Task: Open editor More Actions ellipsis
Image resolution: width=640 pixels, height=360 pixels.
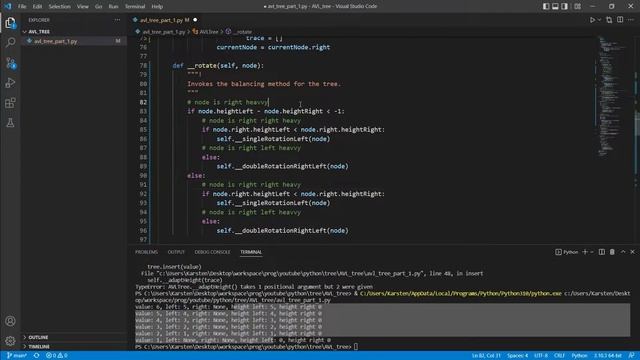Action: (631, 20)
